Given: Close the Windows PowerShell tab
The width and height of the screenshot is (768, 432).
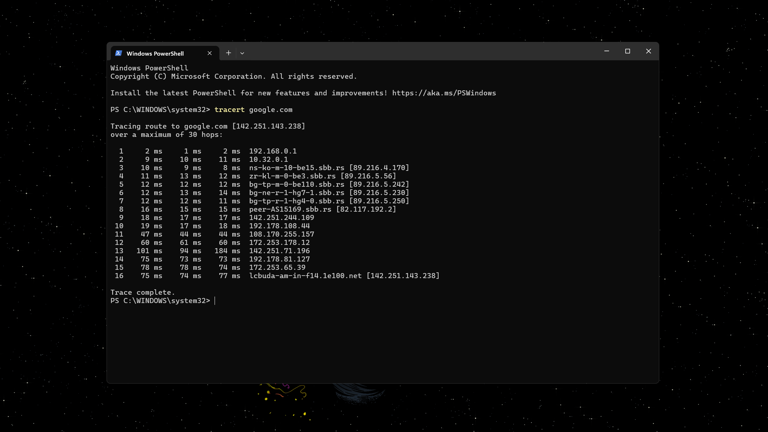Looking at the screenshot, I should tap(210, 53).
